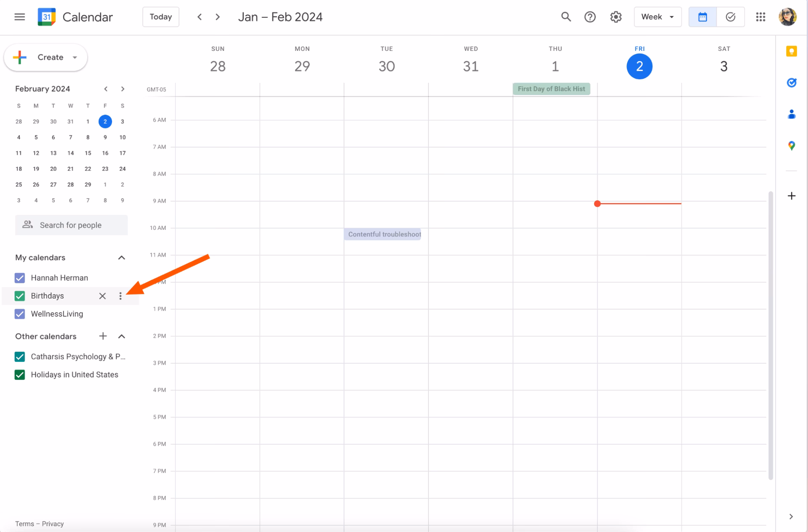Open the Create button dropdown arrow

click(x=74, y=57)
